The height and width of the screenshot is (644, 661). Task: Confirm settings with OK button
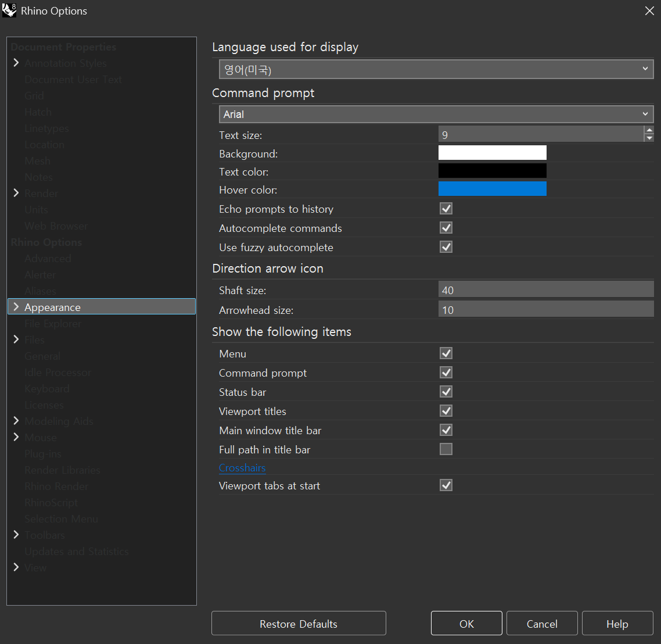pos(466,623)
